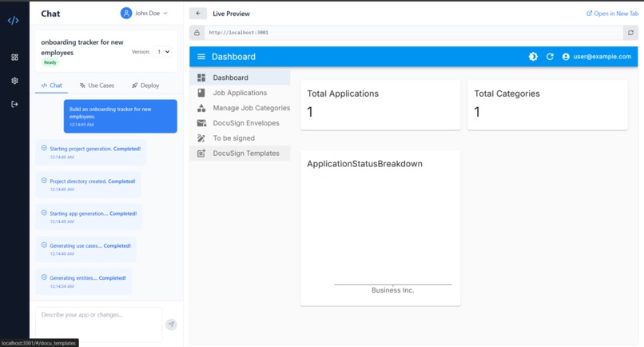The image size is (644, 347).
Task: Open the user@example.com profile menu
Action: 596,57
